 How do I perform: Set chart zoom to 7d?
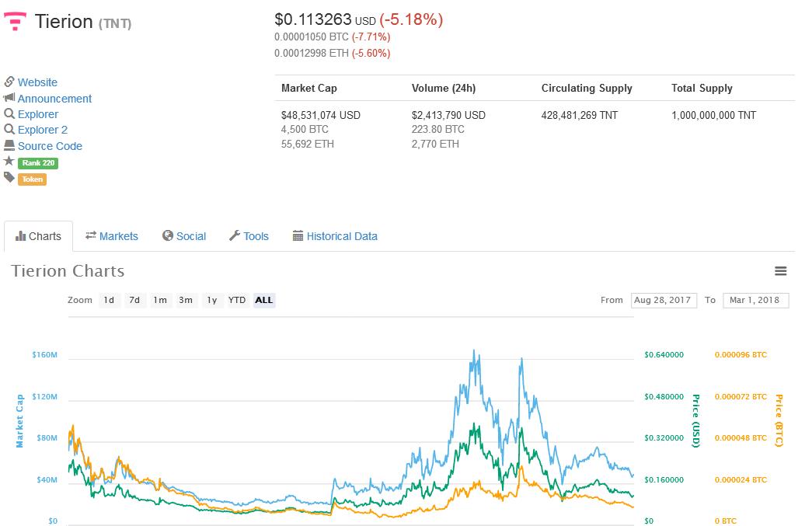coord(134,300)
